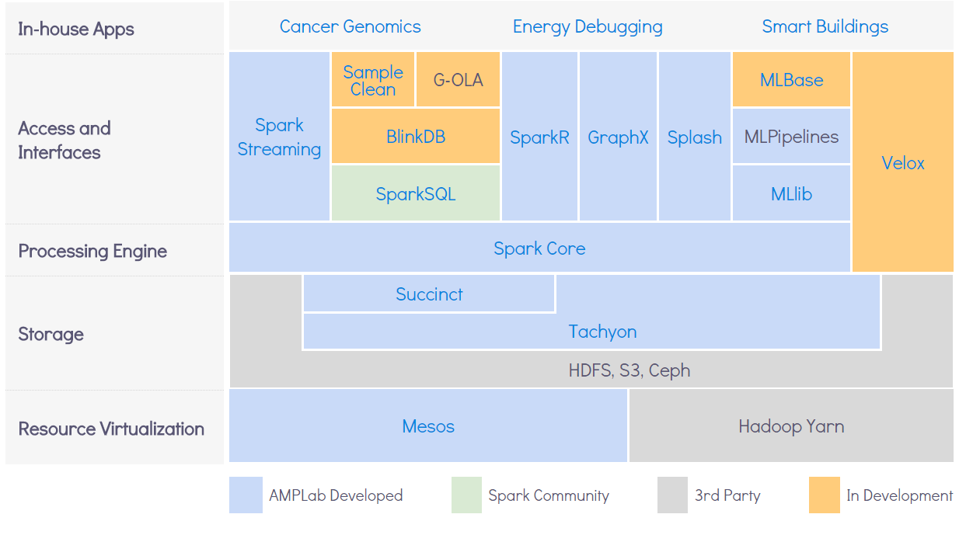Open the Cancer Genomics link
This screenshot has height=535, width=980.
coord(350,26)
